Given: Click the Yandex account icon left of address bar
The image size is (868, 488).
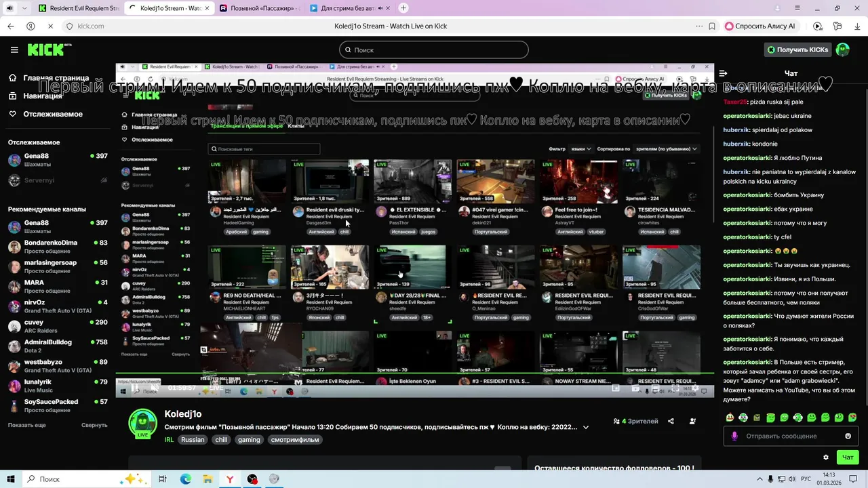Looking at the screenshot, I should [x=31, y=26].
